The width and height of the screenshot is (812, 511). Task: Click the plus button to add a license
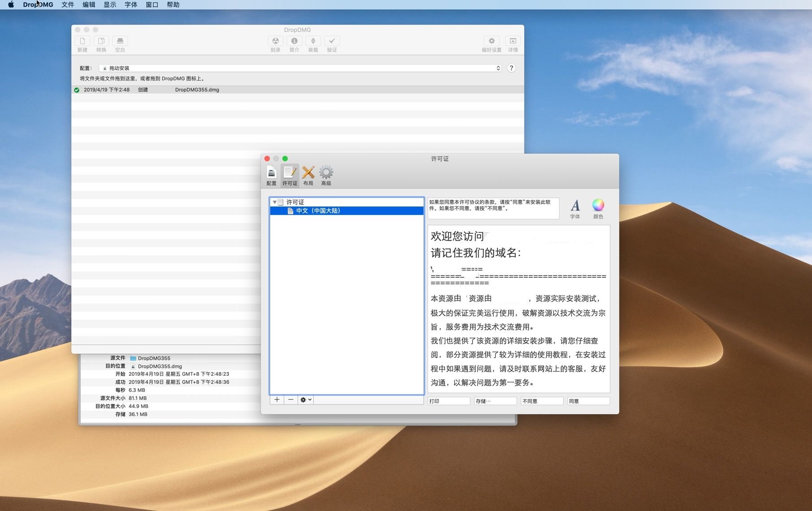pyautogui.click(x=277, y=399)
